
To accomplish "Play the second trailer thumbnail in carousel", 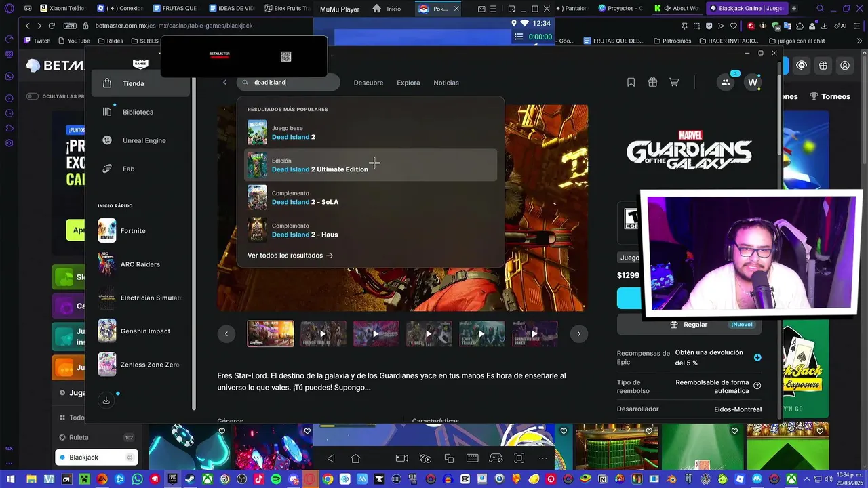I will [323, 333].
